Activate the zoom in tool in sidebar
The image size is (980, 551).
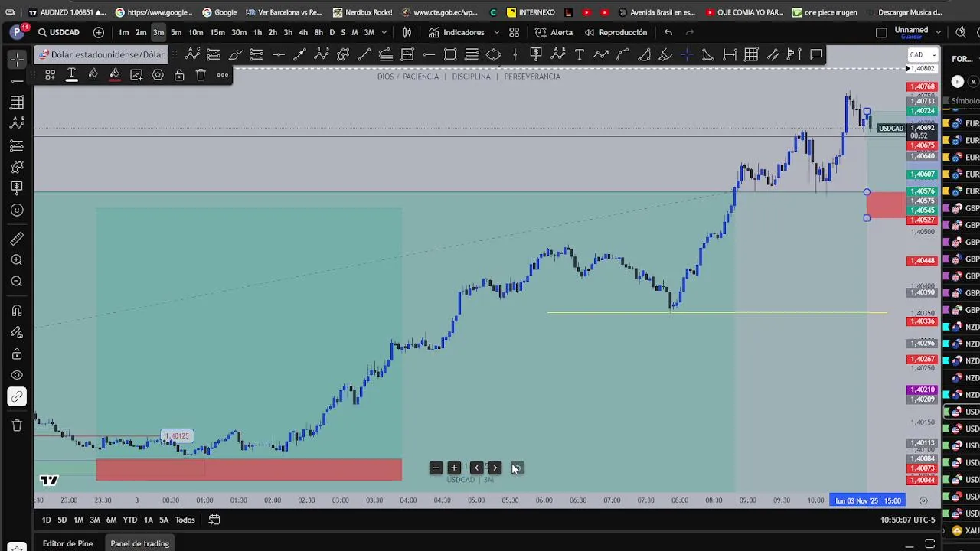[x=17, y=260]
